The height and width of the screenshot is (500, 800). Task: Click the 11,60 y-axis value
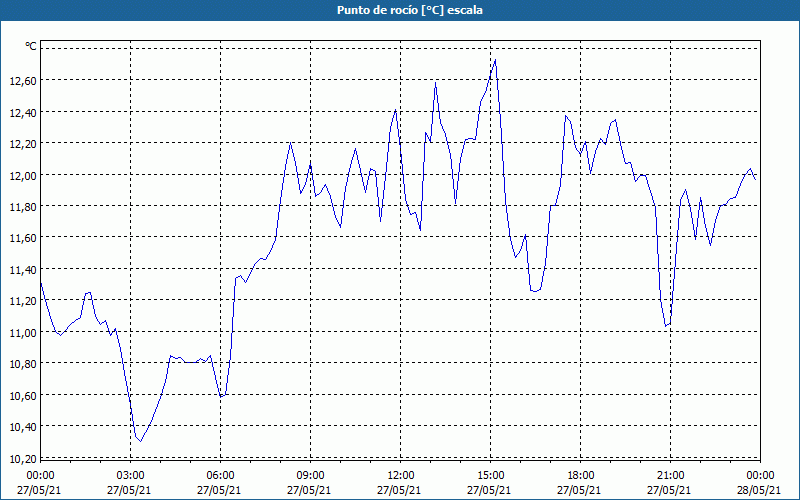tap(23, 238)
